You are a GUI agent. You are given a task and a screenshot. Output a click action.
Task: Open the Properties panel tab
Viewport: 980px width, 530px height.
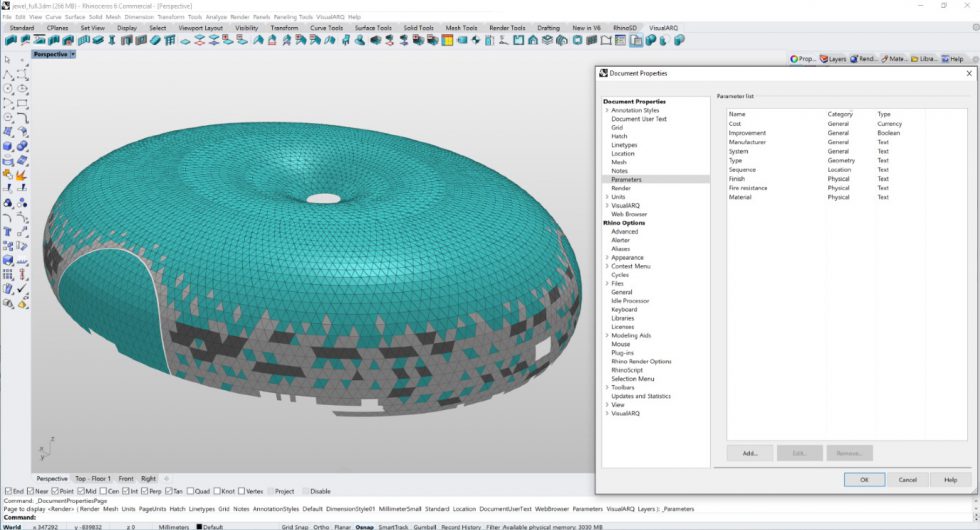tap(802, 59)
